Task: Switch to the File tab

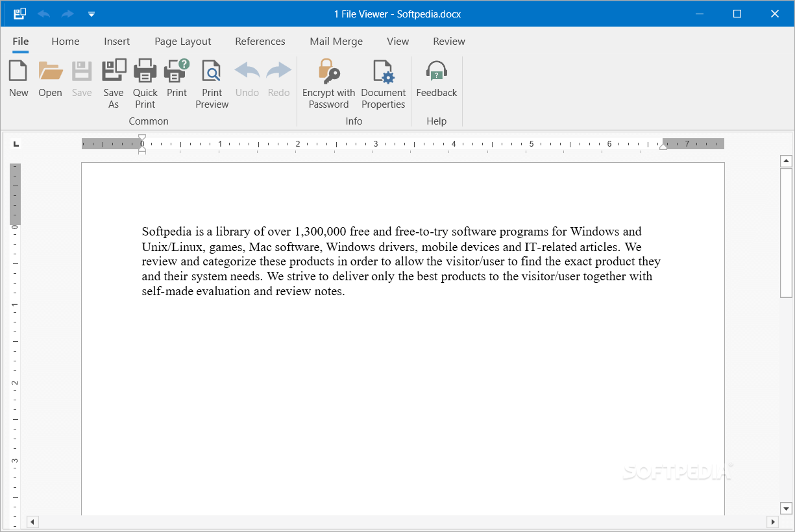Action: tap(21, 42)
